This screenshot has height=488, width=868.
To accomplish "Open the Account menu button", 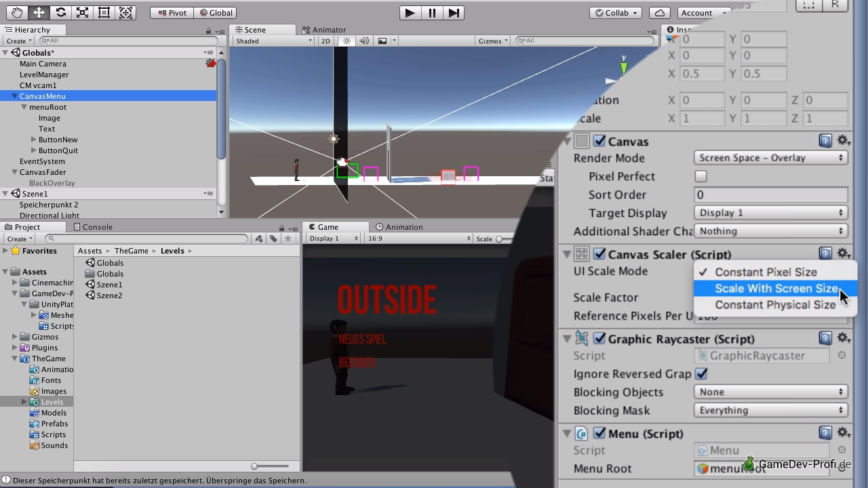I will coord(703,13).
